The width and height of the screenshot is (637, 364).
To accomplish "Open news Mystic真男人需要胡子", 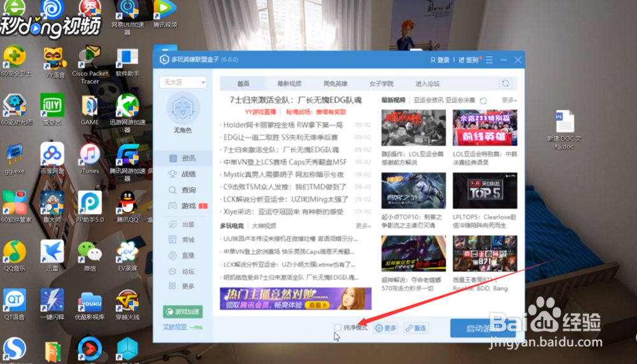I will 283,174.
